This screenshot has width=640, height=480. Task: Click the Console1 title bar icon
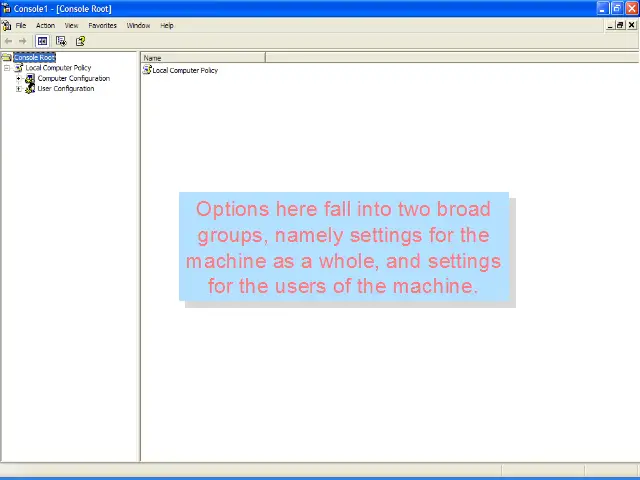[6, 8]
